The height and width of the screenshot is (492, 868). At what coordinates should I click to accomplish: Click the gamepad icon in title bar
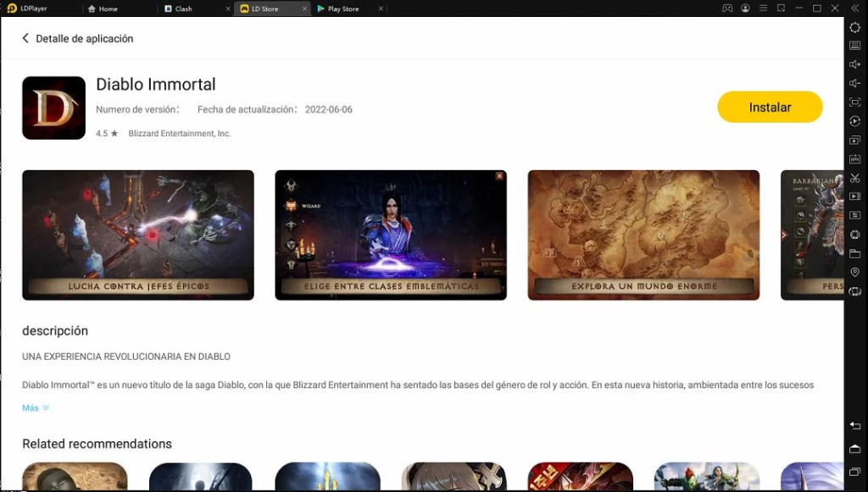point(727,8)
